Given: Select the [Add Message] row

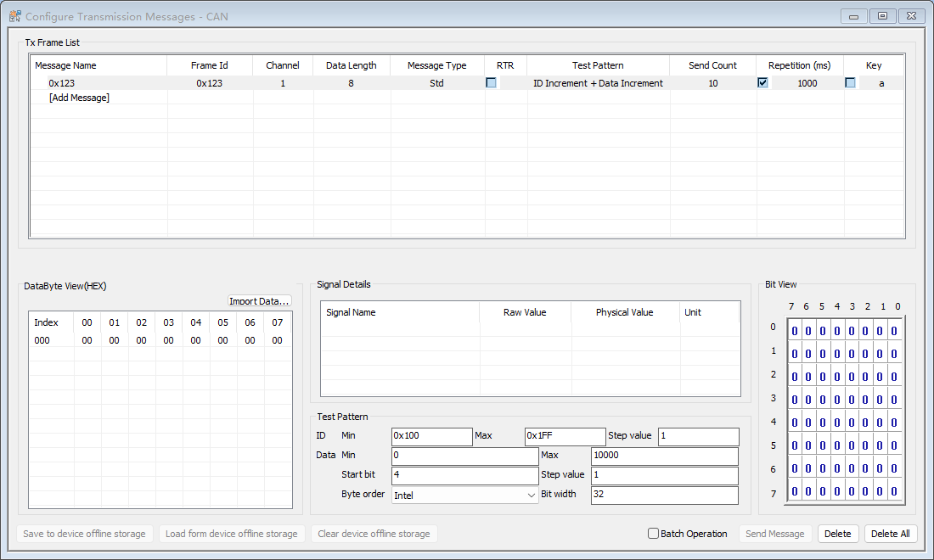Looking at the screenshot, I should (x=79, y=98).
